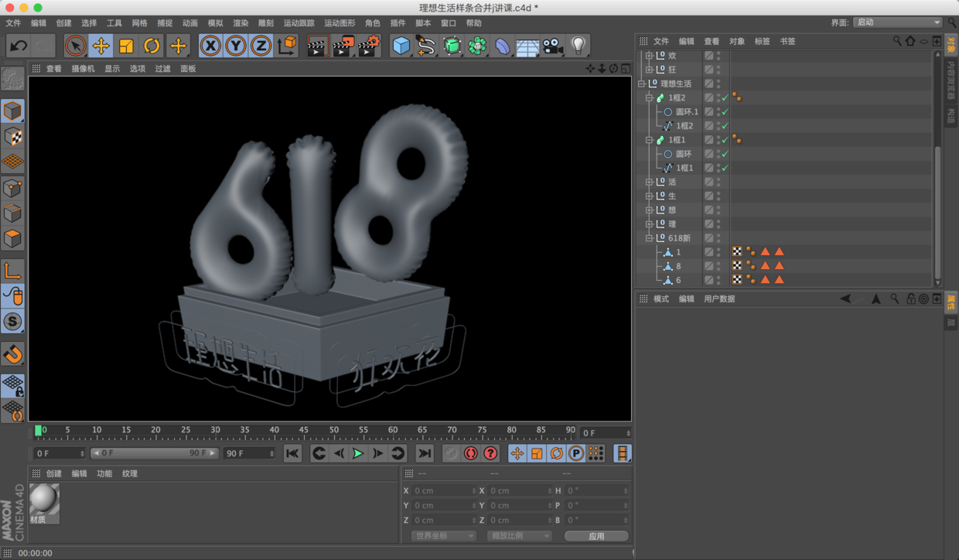Toggle X axis lock
The image size is (959, 560).
(210, 46)
